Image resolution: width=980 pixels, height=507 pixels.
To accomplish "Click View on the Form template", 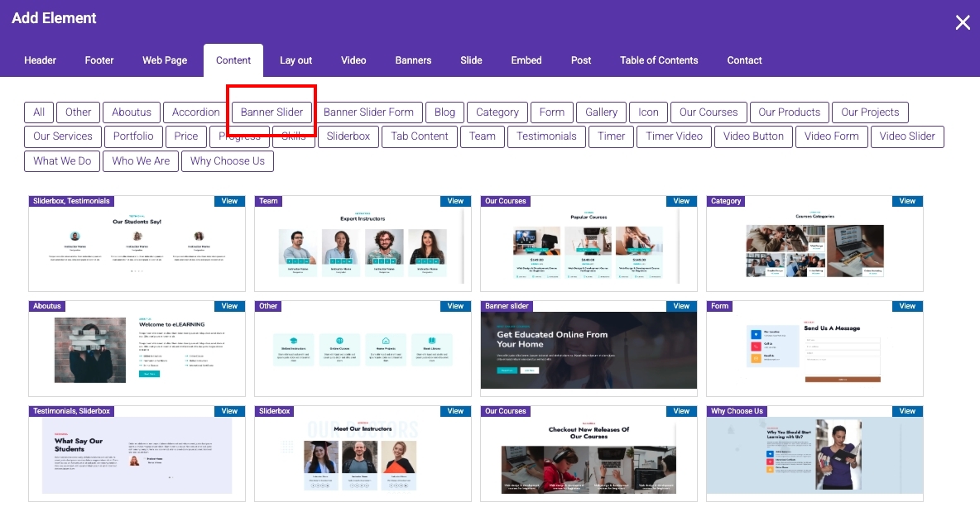I will click(x=907, y=306).
